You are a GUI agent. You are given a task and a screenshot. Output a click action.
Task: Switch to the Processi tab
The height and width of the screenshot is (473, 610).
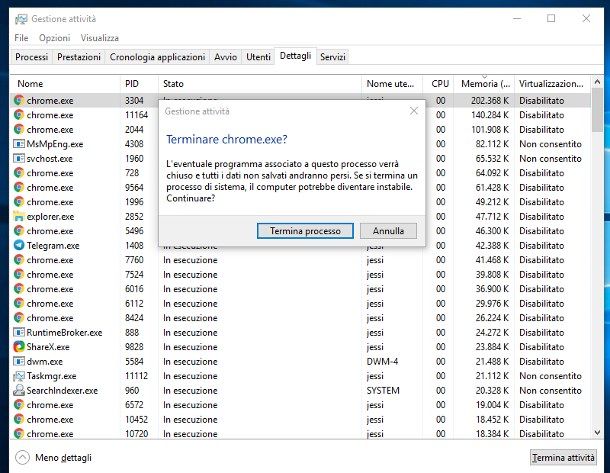coord(32,57)
